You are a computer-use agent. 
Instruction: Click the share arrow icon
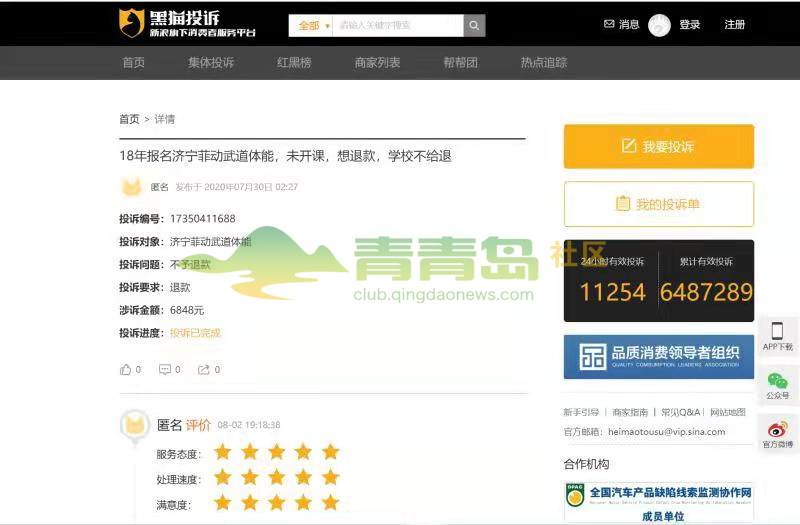click(x=204, y=369)
